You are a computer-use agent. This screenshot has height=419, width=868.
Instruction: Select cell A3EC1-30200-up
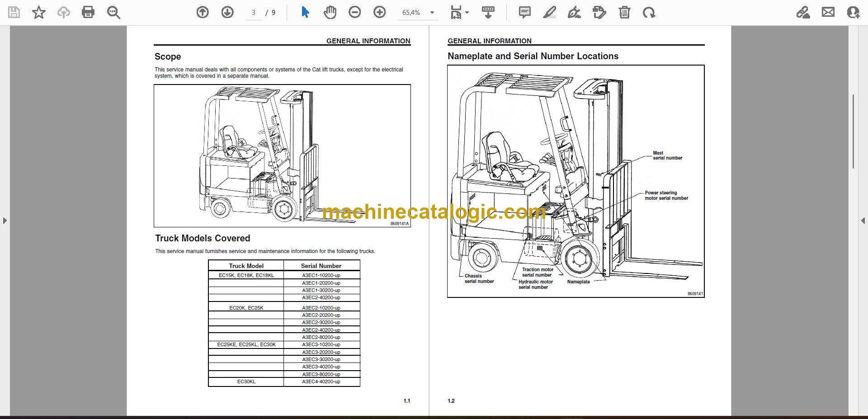(321, 290)
